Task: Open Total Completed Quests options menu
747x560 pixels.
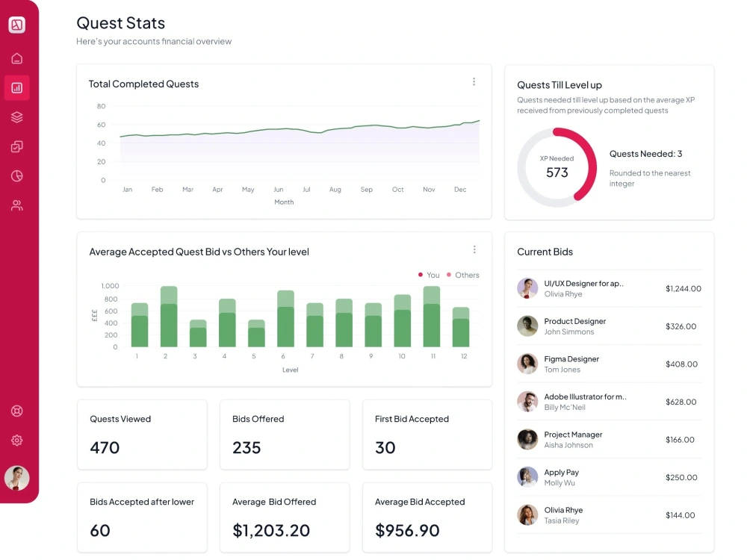Action: click(x=474, y=82)
